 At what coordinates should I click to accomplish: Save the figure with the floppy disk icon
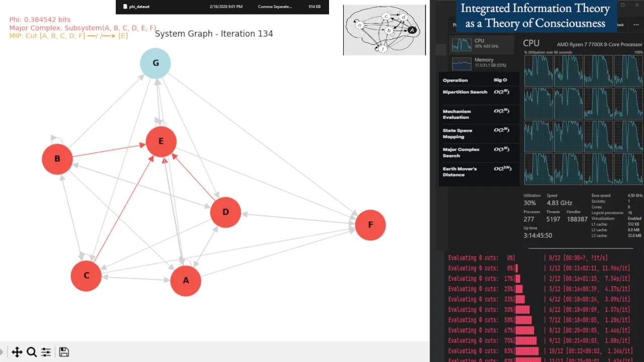pos(64,352)
